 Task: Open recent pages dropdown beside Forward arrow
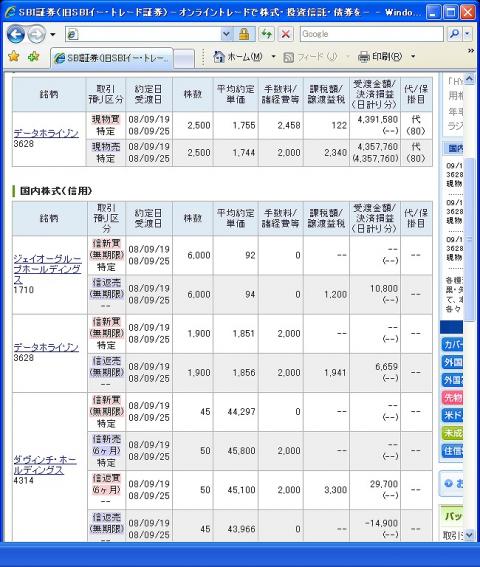[x=53, y=35]
